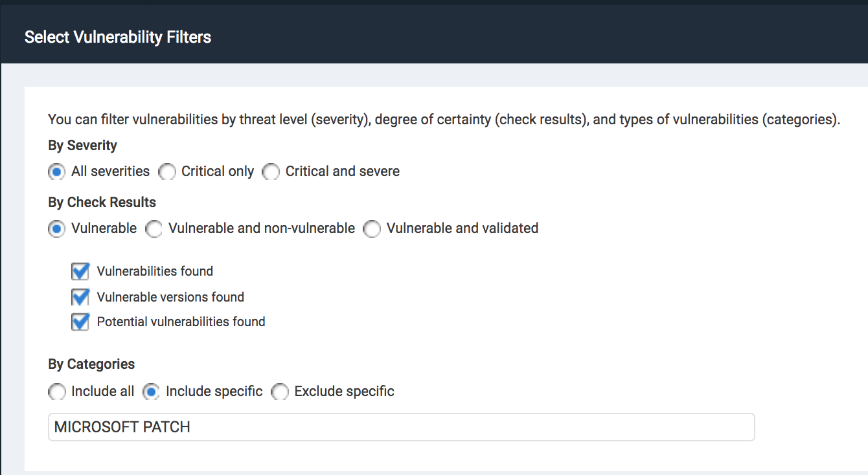Viewport: 868px width, 475px height.
Task: Select the Critical and severe radio button
Action: point(271,172)
